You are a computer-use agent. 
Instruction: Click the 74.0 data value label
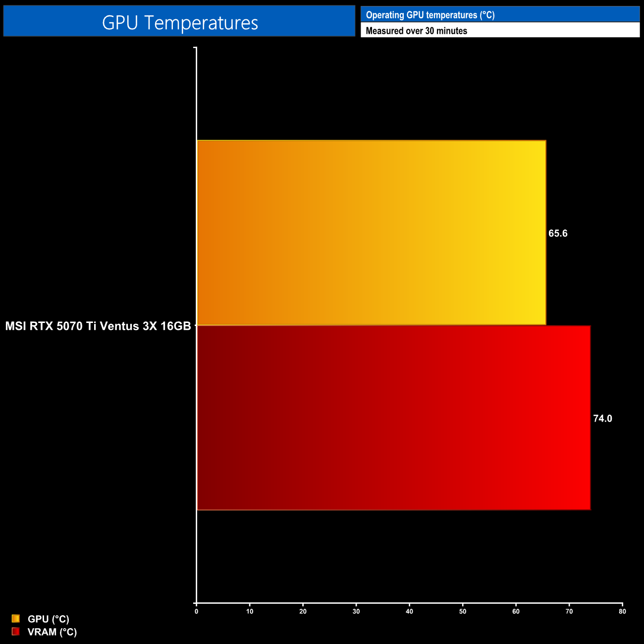click(x=602, y=419)
